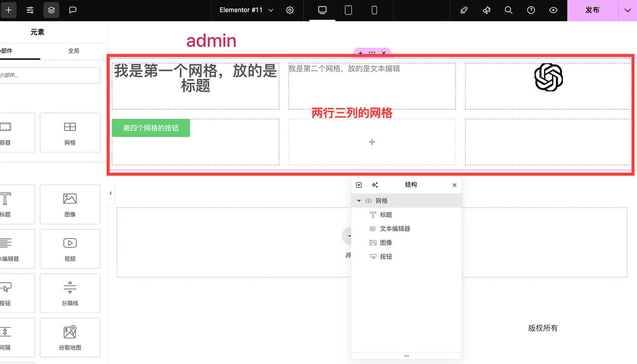637x364 pixels.
Task: Click the 发布 publish button
Action: (x=593, y=10)
